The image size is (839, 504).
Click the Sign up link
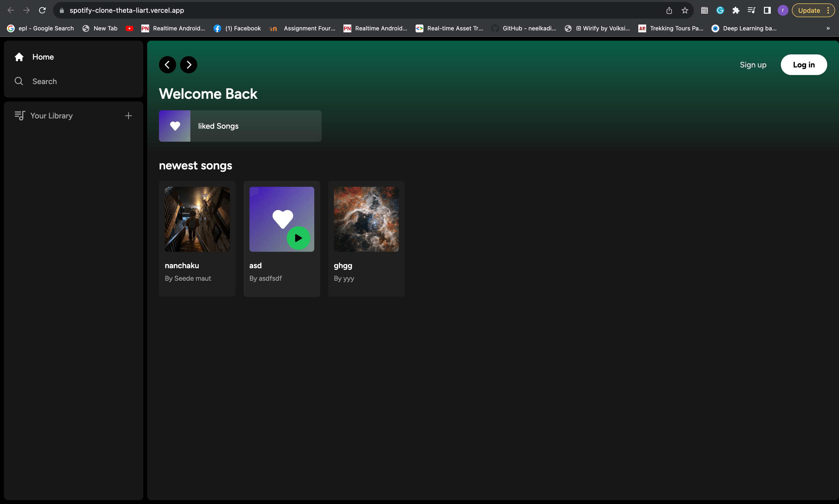[753, 64]
